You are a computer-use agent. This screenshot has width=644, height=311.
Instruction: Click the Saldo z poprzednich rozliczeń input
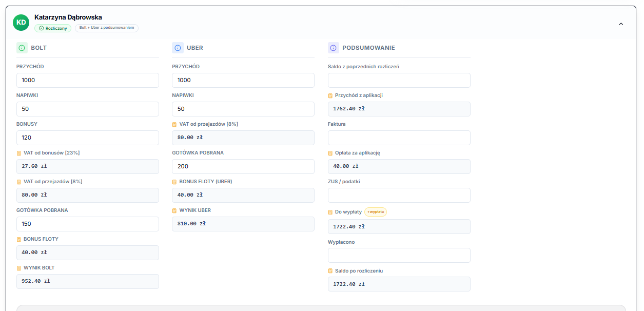[399, 80]
